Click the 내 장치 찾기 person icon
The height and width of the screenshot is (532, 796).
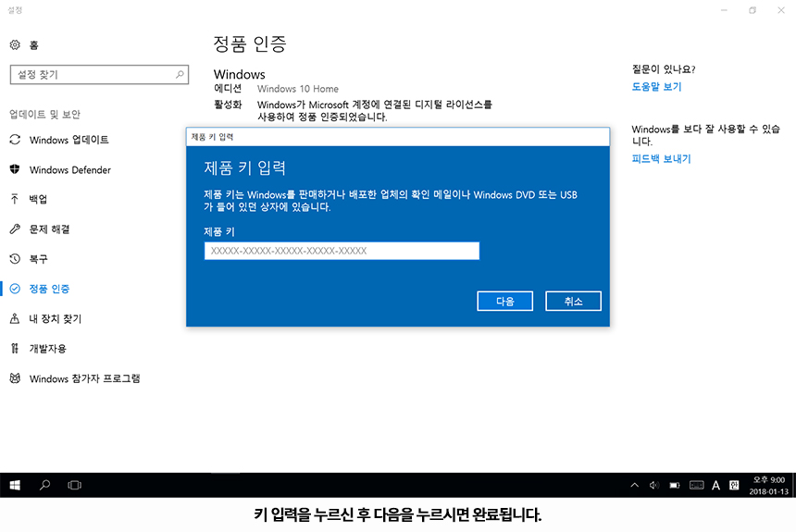click(15, 318)
